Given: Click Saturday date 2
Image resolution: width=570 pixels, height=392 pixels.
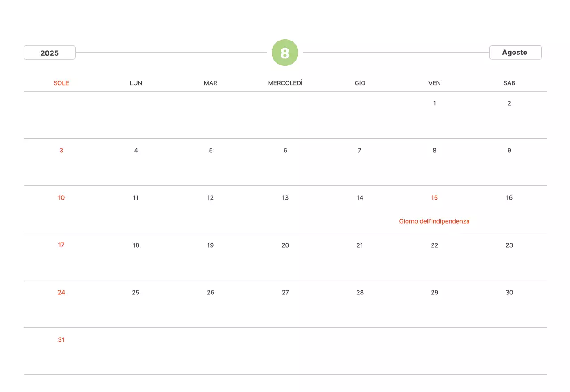Looking at the screenshot, I should click(509, 103).
